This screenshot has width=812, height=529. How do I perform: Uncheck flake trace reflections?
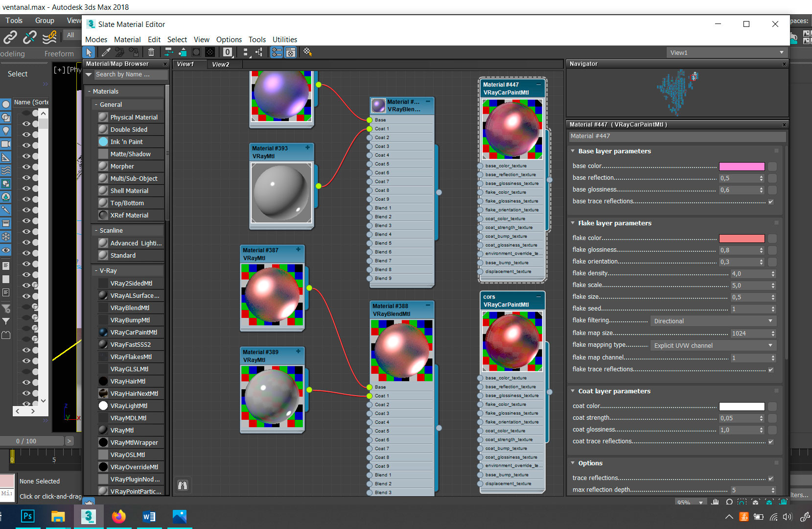tap(771, 370)
